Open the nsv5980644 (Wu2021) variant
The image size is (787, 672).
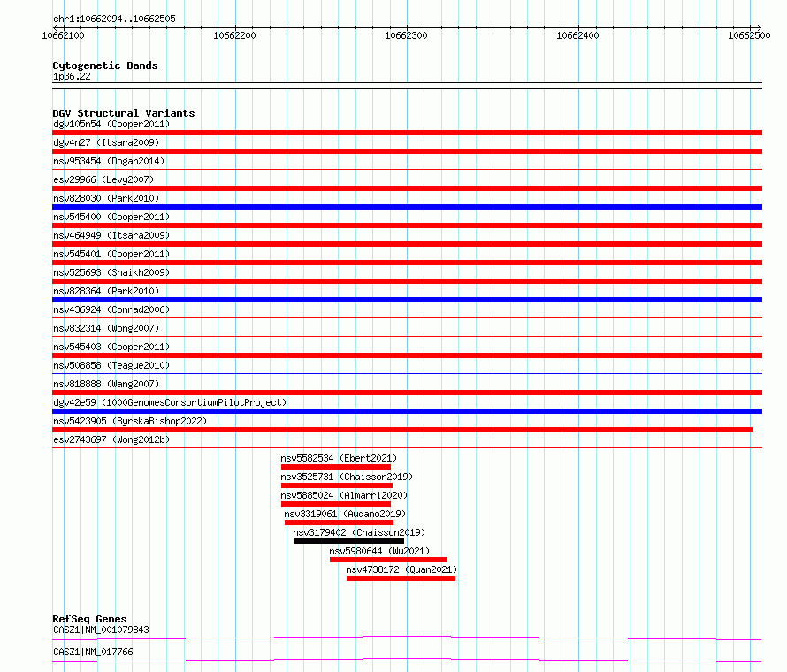(388, 559)
